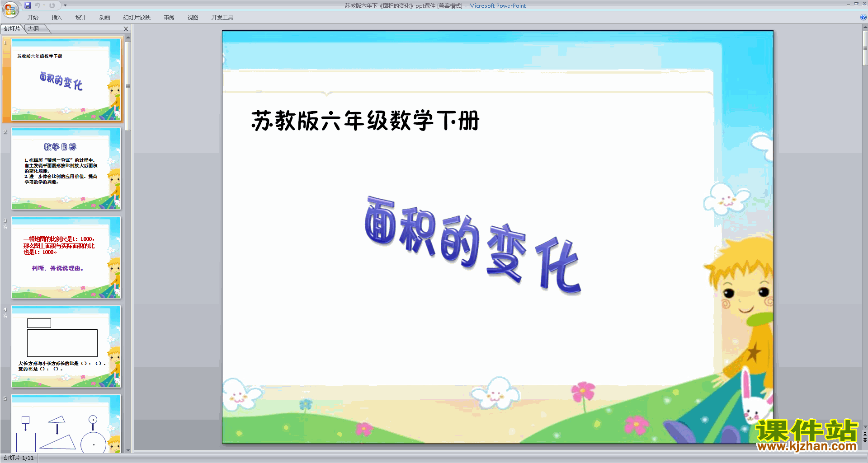Image resolution: width=868 pixels, height=463 pixels.
Task: Open the 动画 ribbon tab
Action: point(104,18)
